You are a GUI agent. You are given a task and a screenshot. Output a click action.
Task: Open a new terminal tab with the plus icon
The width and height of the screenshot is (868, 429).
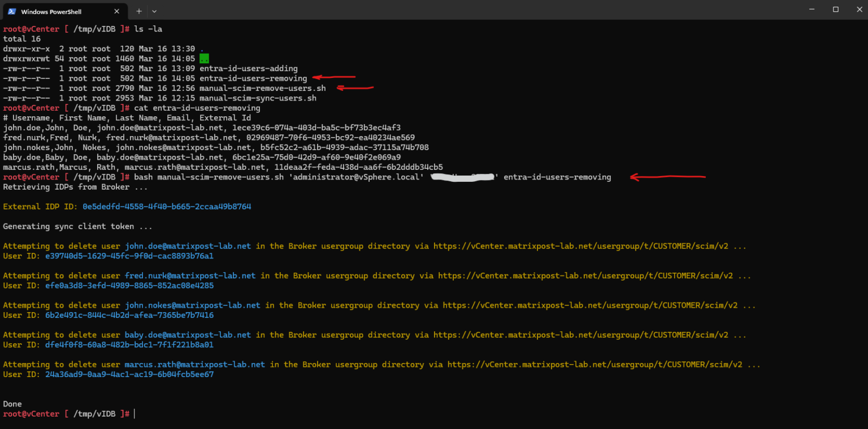point(138,11)
